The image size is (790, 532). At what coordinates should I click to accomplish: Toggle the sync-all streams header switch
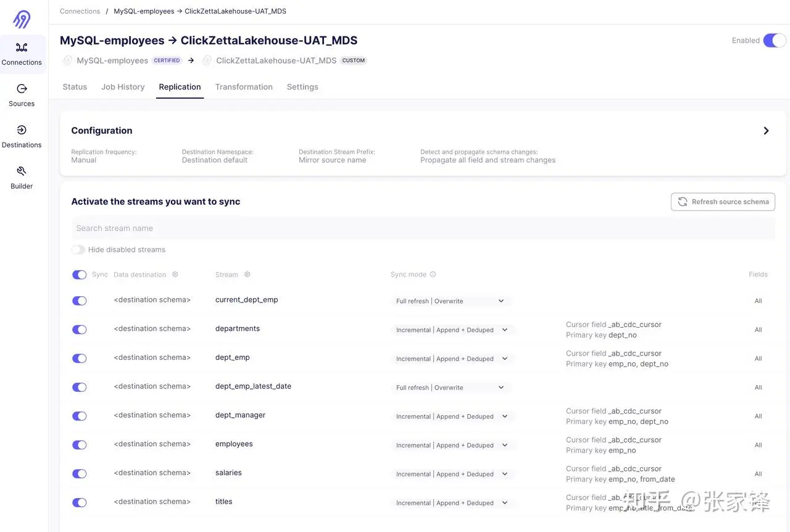80,275
